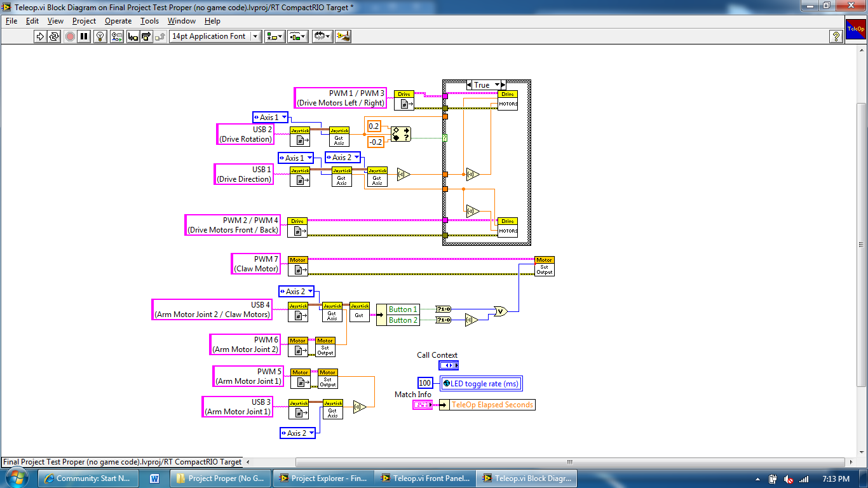
Task: Select negate node after USB 3 Get Axis
Action: click(360, 407)
